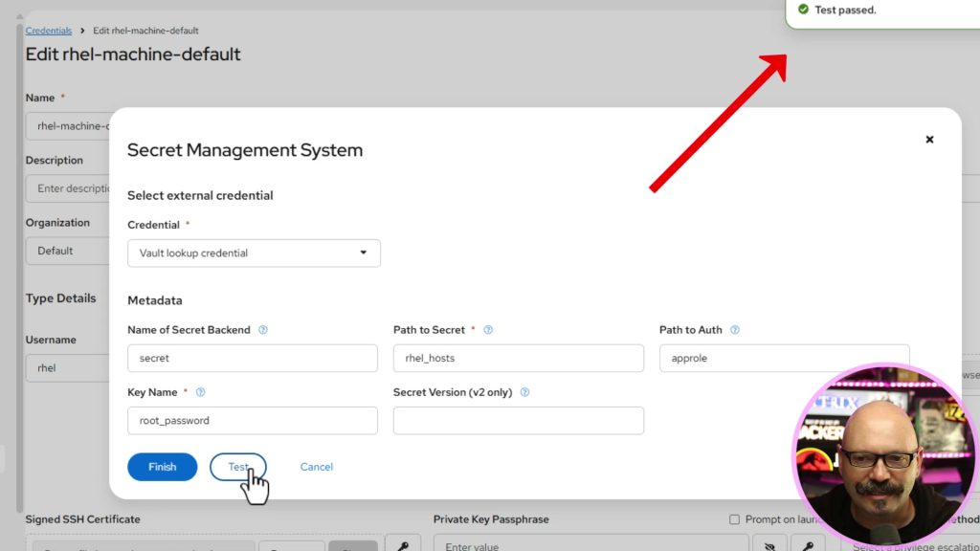Click the Name field showing rhel-machine

tap(68, 125)
